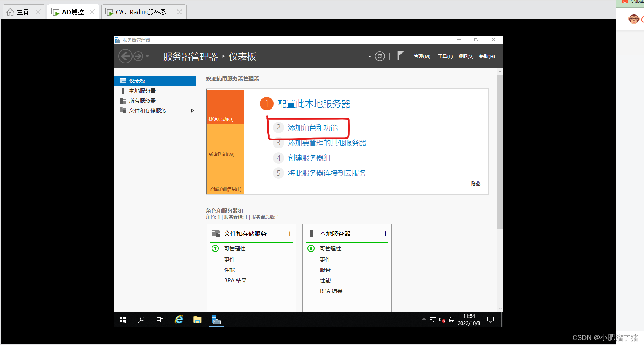Image resolution: width=644 pixels, height=345 pixels.
Task: Click the scrollbar up arrow
Action: [500, 71]
